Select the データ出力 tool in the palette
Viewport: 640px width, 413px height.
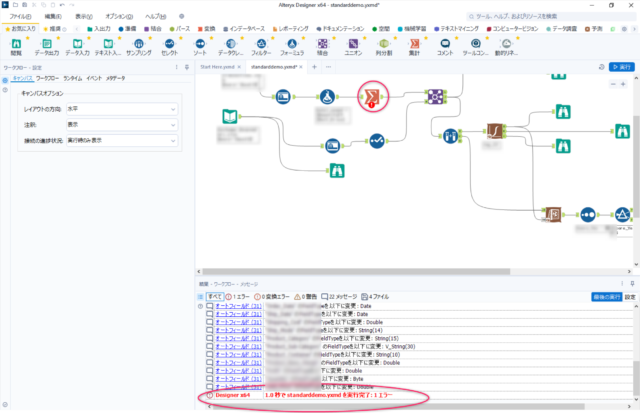(x=47, y=47)
